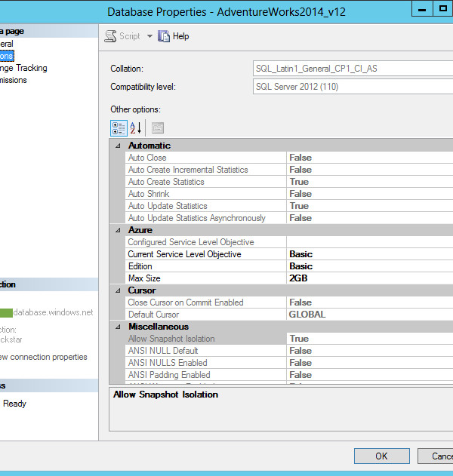This screenshot has width=453, height=476.
Task: Select the ANSI NULLS Enabled row
Action: click(x=289, y=363)
